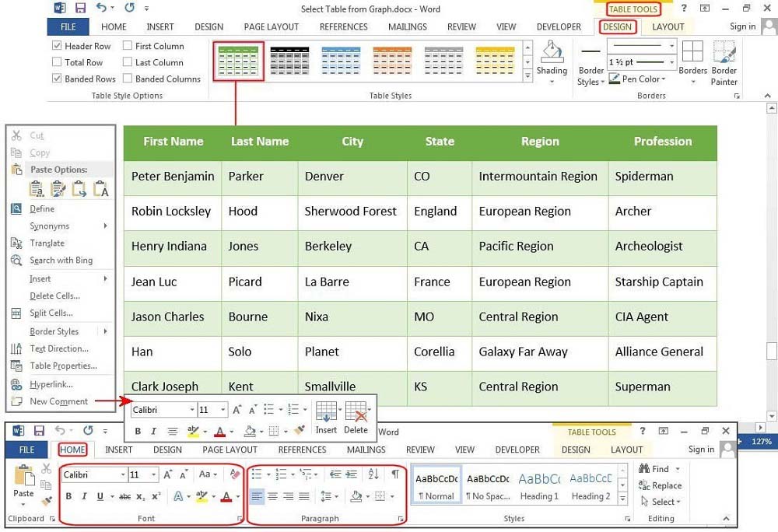Click the Show/Hide paragraph marks icon
778x532 pixels.
tap(395, 474)
